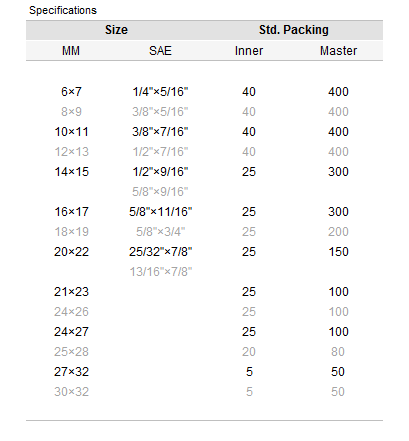Click the Master packing subheader
Viewport: 409px width, 441px height.
338,51
